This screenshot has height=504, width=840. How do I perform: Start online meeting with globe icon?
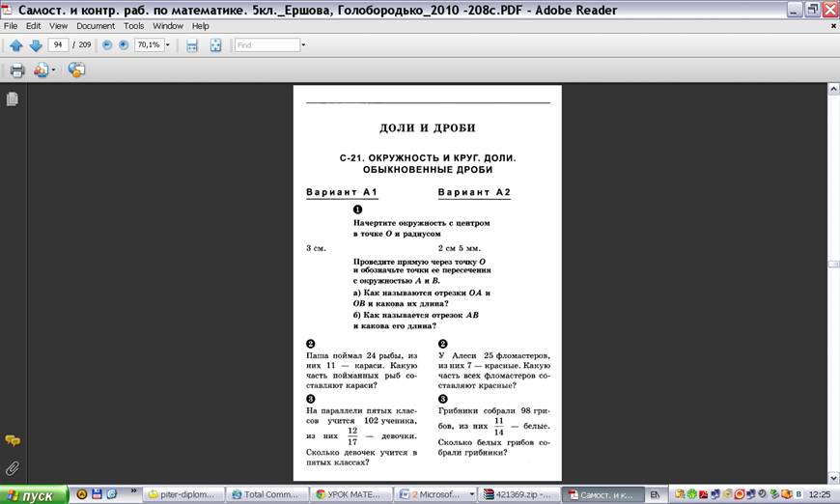tap(76, 70)
